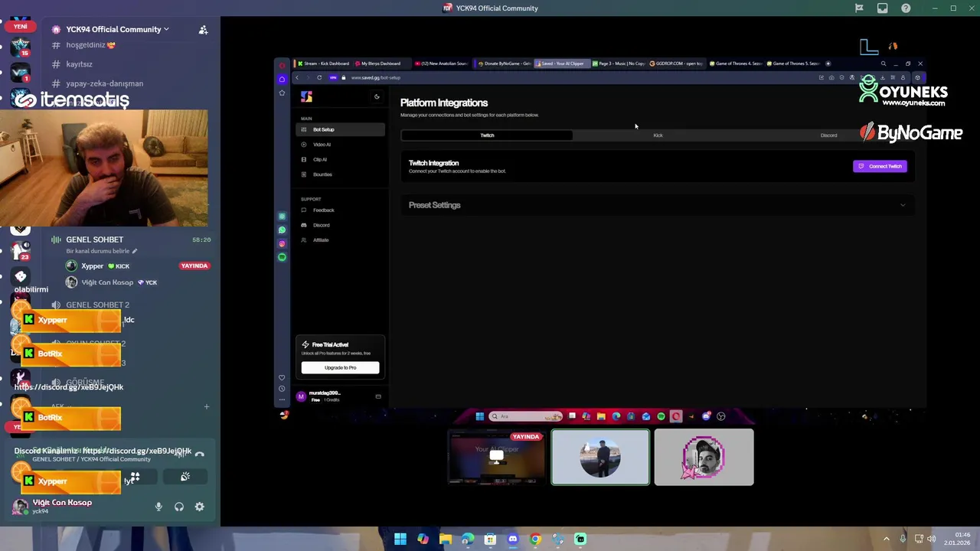
Task: Open the Discord support link in sidebar
Action: point(340,225)
